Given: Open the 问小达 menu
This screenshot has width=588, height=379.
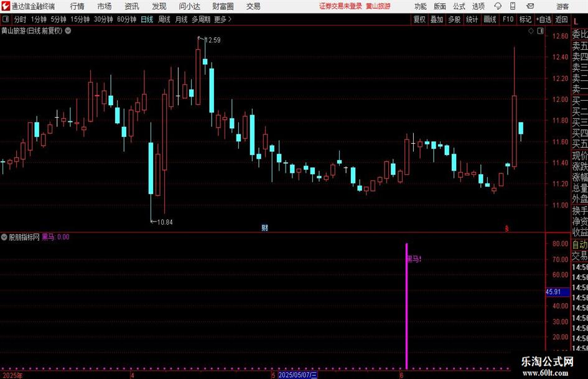Looking at the screenshot, I should tap(189, 6).
